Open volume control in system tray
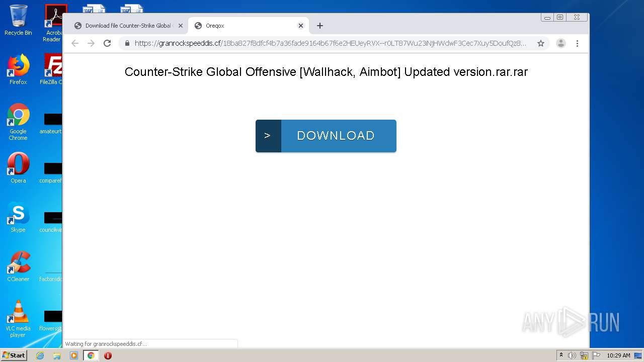 [572, 355]
